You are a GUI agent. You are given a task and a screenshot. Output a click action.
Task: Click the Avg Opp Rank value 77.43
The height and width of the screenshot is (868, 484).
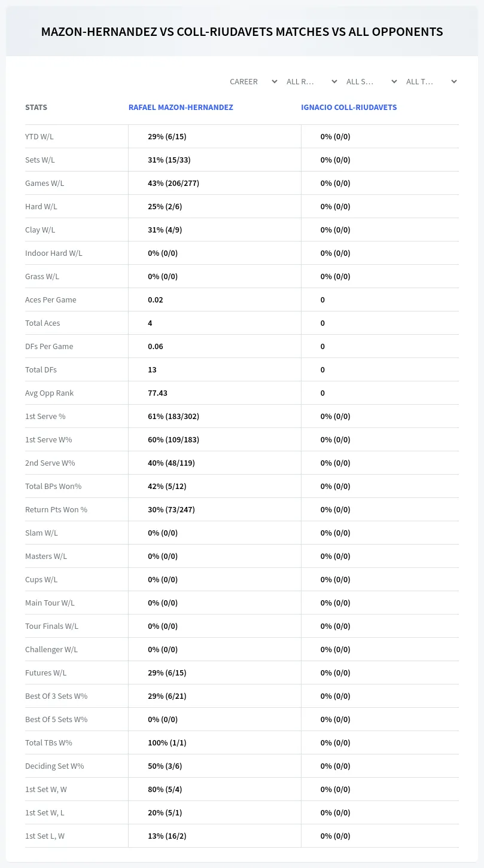coord(157,393)
